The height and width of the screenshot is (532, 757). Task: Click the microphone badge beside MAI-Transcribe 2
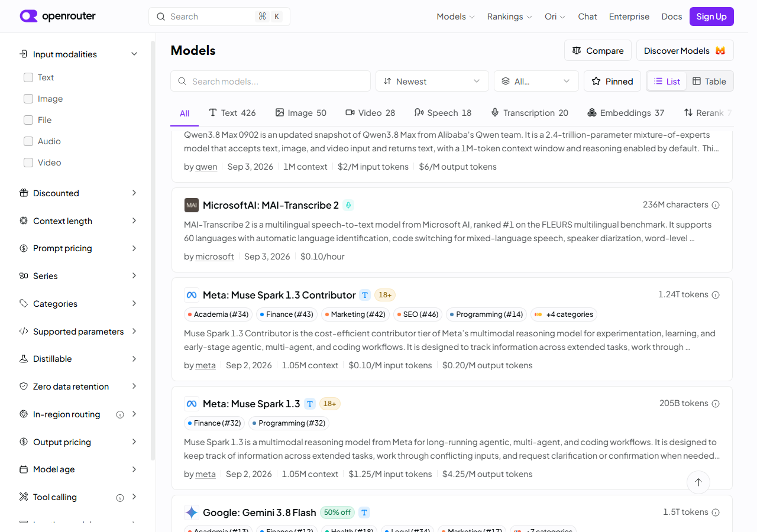pyautogui.click(x=348, y=205)
